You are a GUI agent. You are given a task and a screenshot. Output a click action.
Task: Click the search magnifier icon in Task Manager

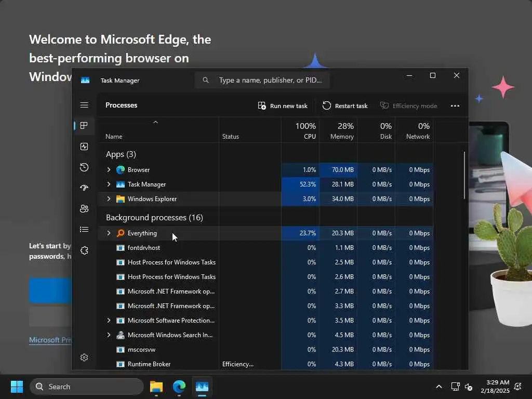tap(206, 80)
